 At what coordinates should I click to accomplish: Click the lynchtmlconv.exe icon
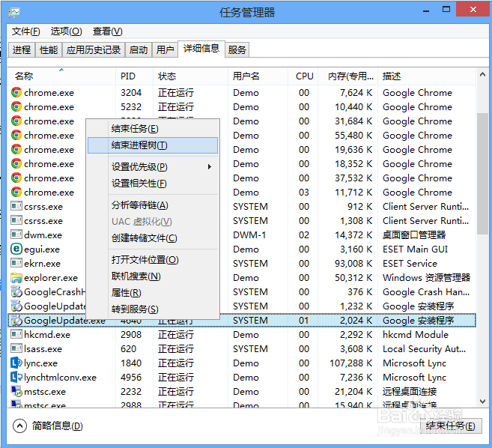(16, 377)
